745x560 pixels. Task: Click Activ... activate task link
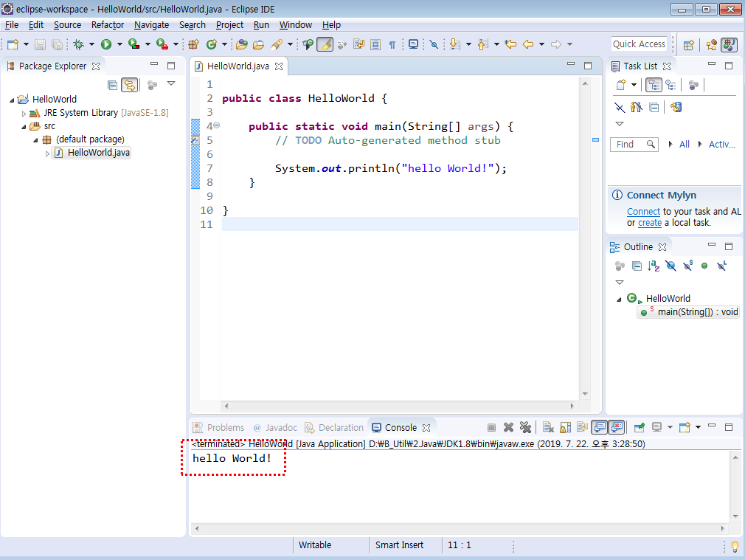(x=721, y=144)
